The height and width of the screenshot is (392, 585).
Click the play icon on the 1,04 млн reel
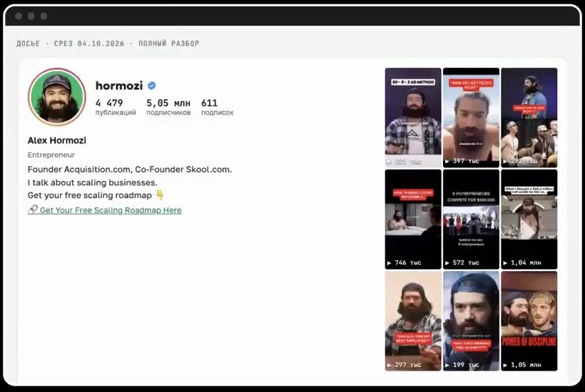coord(505,263)
